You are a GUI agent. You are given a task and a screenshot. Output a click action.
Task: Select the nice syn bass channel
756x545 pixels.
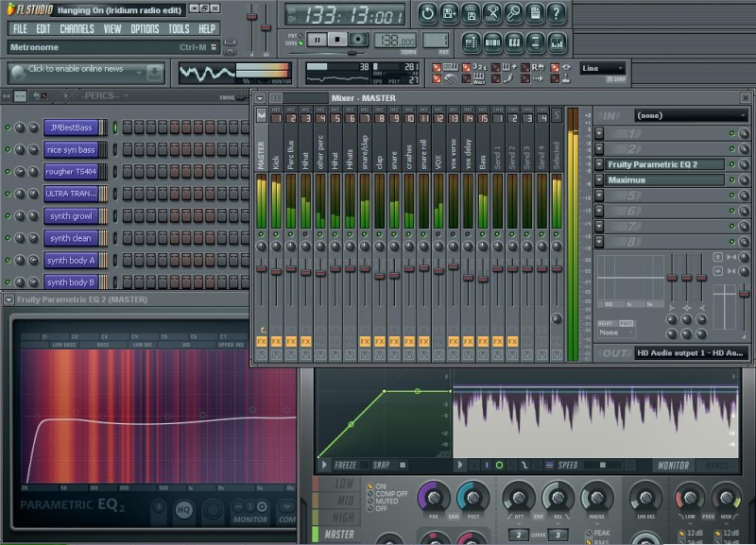pos(72,150)
